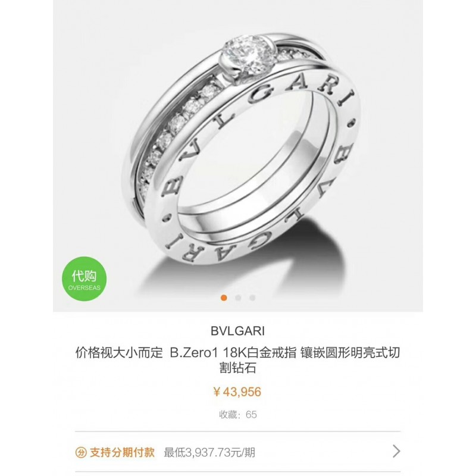Viewport: 476px width, 476px height.
Task: Tap the green 代购 OVERSEAS badge
Action: tap(84, 278)
